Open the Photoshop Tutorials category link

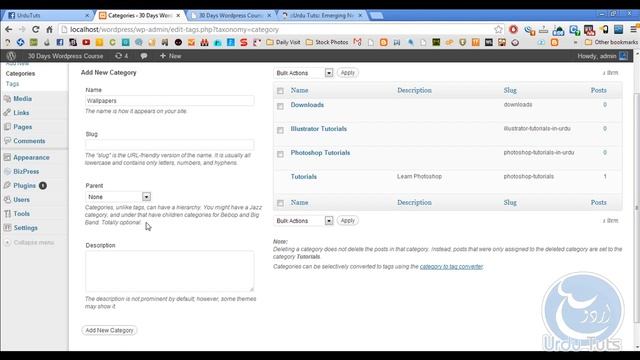pyautogui.click(x=320, y=153)
